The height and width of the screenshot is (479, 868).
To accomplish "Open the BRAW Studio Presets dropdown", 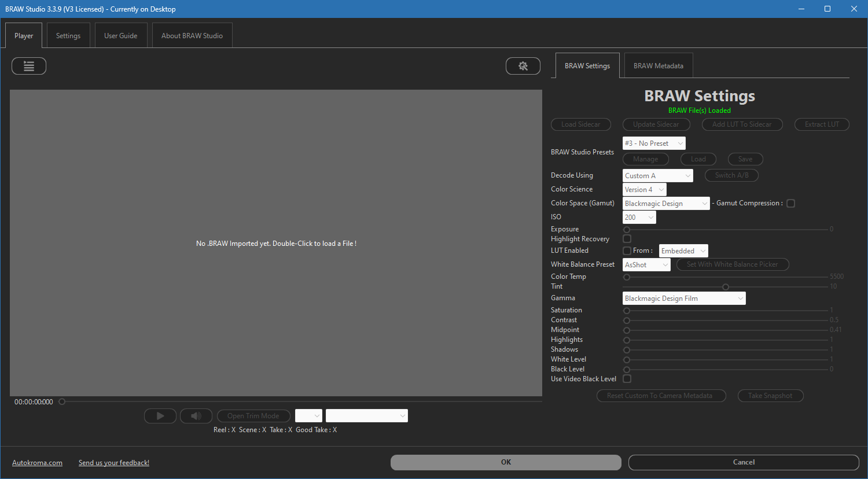I will click(x=654, y=143).
